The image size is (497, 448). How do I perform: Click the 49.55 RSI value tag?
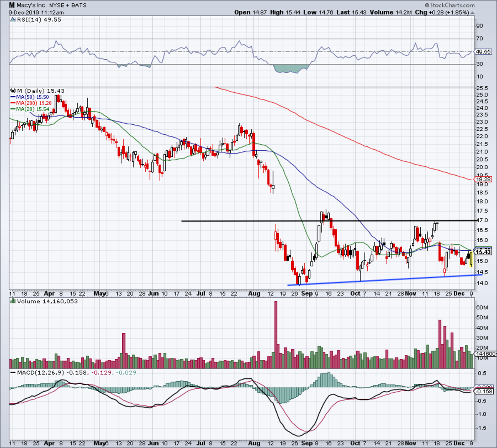(x=483, y=52)
